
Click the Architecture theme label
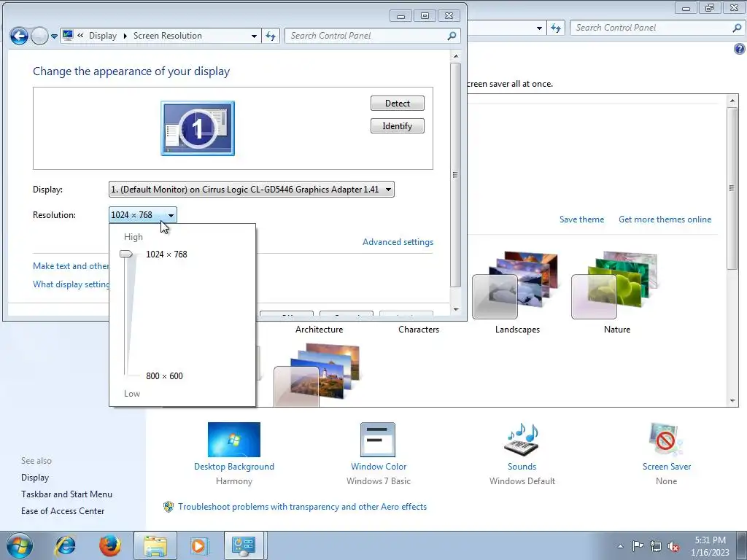tap(320, 330)
